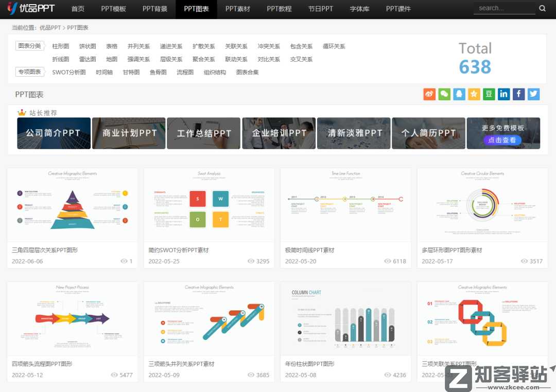The width and height of the screenshot is (556, 392).
Task: Share page via the Facebook icon
Action: pos(518,94)
